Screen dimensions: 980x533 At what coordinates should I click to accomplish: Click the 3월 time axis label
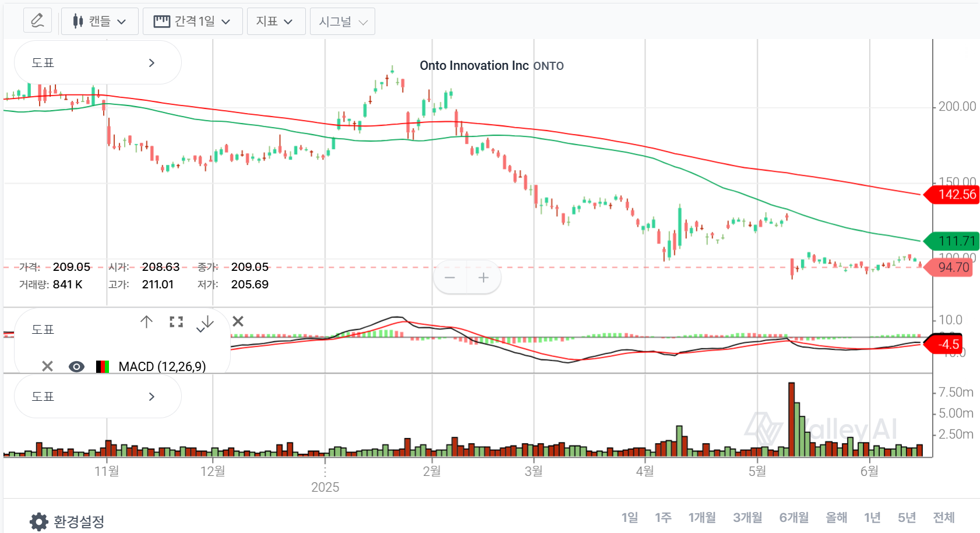tap(534, 471)
